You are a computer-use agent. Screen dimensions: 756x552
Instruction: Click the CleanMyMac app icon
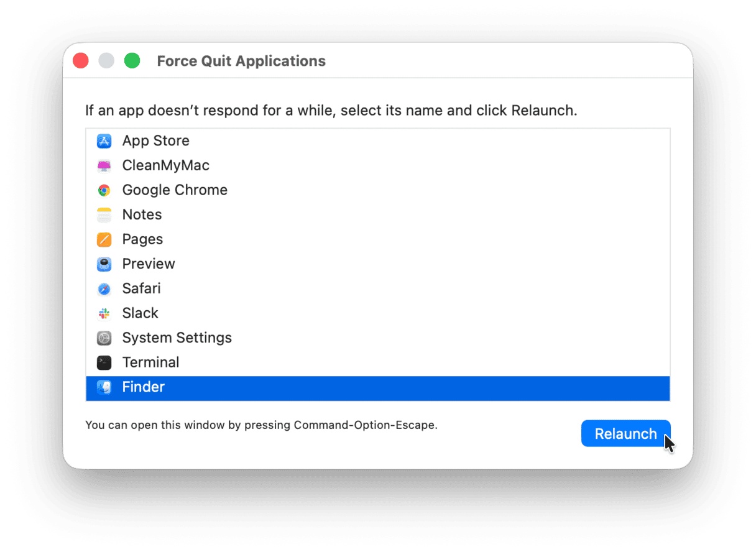[104, 166]
